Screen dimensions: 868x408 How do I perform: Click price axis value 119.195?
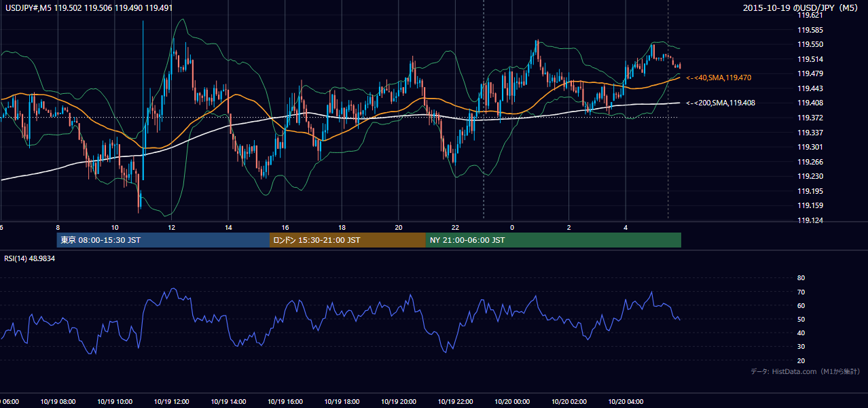pyautogui.click(x=811, y=191)
